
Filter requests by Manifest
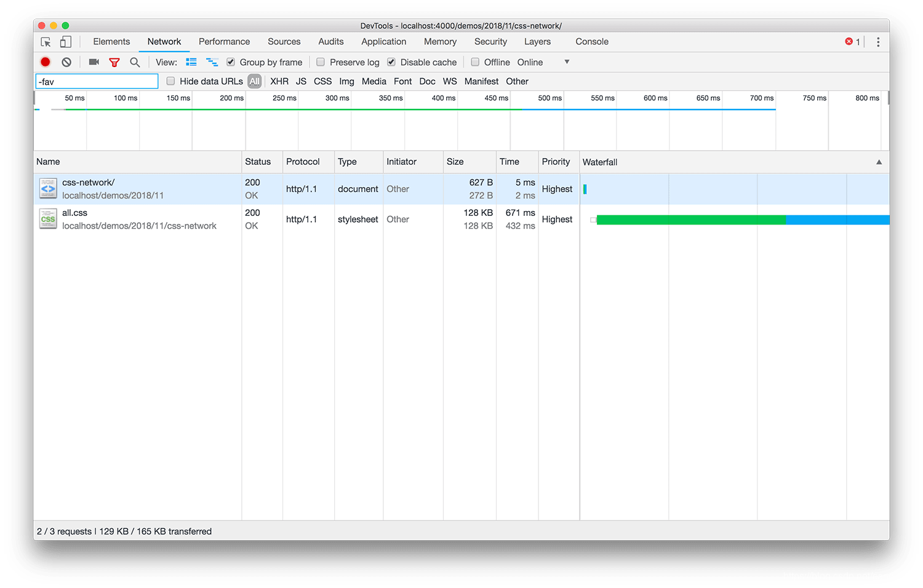tap(481, 81)
